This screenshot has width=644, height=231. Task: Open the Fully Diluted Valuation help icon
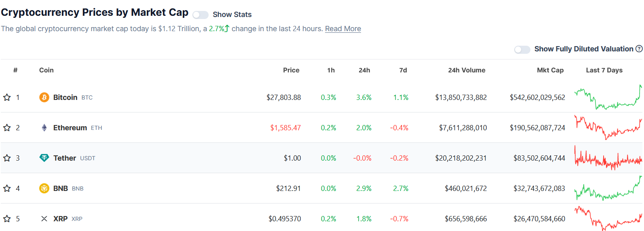(x=639, y=49)
